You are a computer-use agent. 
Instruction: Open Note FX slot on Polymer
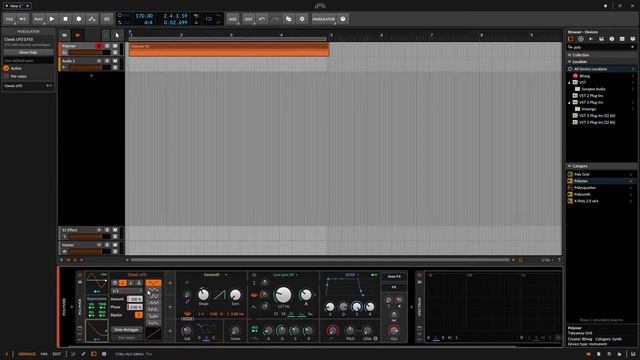point(394,276)
